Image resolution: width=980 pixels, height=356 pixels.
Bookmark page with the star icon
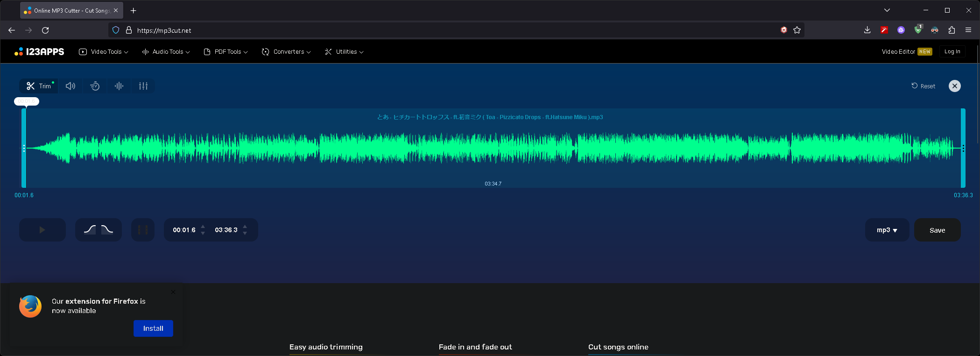[x=797, y=30]
